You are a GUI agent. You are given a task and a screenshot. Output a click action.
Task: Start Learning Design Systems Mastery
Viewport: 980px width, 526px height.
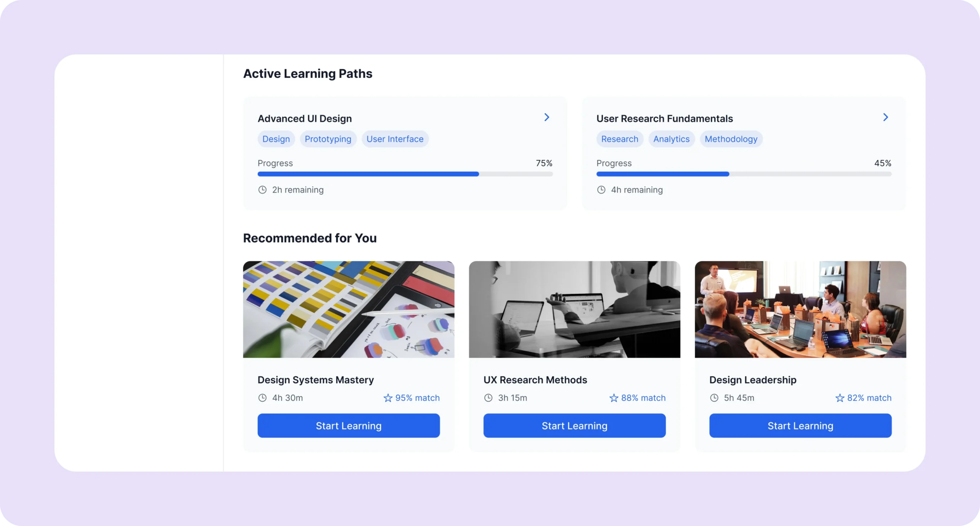point(348,425)
